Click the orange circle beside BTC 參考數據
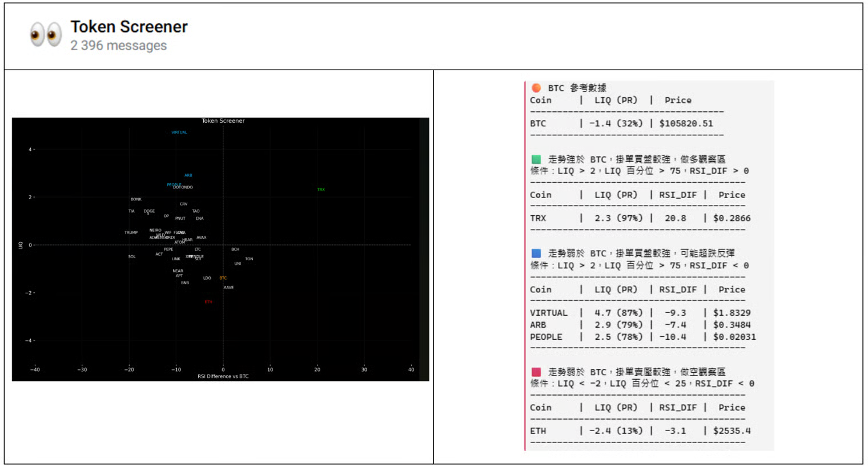868x467 pixels. (x=536, y=88)
